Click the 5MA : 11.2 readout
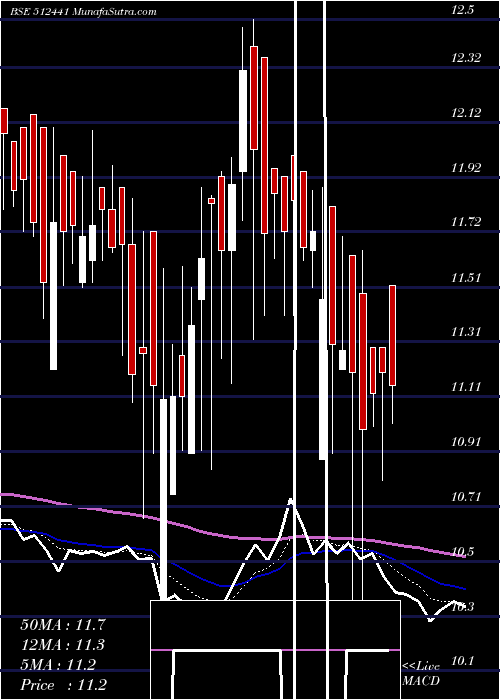Viewport: 500px width, 700px height. [x=58, y=665]
